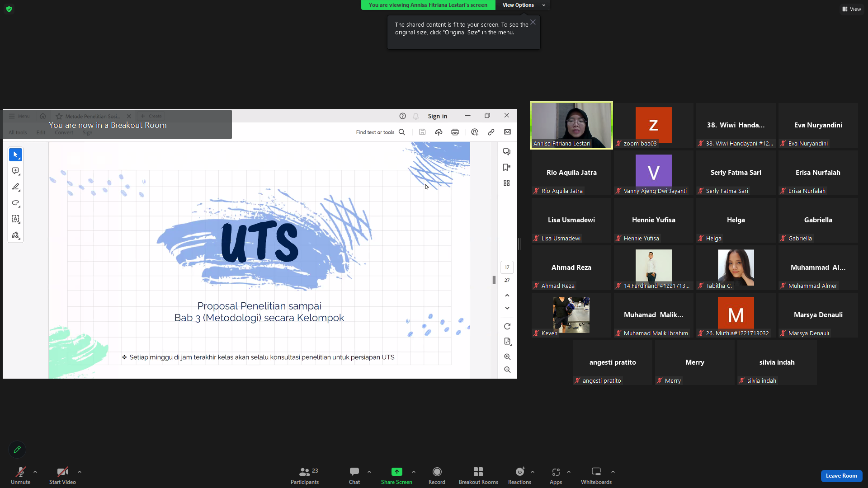Copy the share link icon
The height and width of the screenshot is (488, 868).
[491, 132]
